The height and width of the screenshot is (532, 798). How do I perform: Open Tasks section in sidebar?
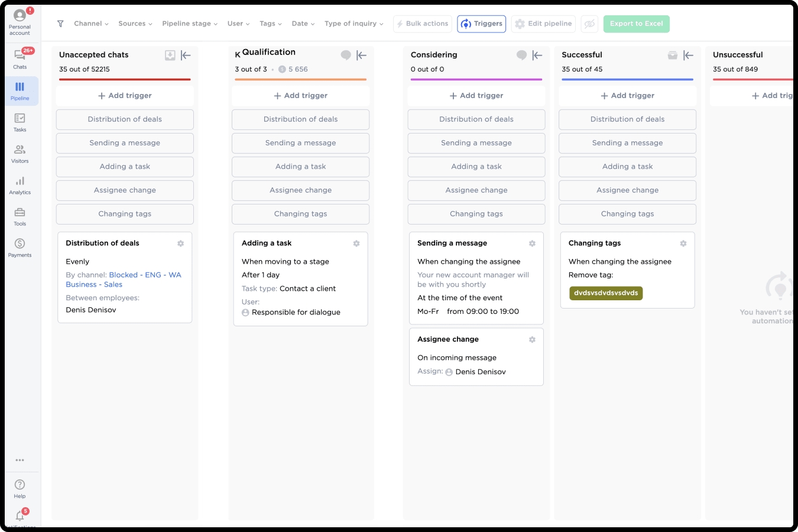point(20,122)
